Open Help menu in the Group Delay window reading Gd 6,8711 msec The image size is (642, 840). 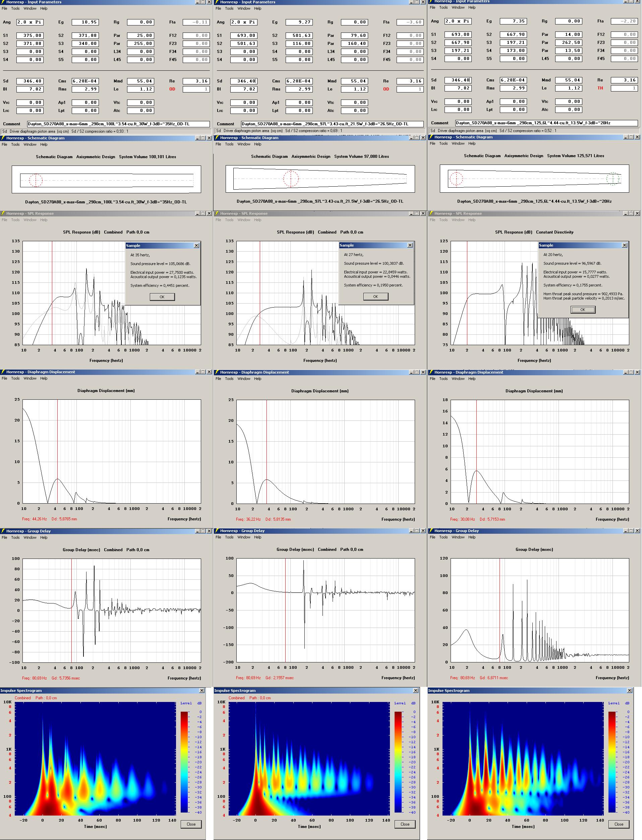click(472, 537)
